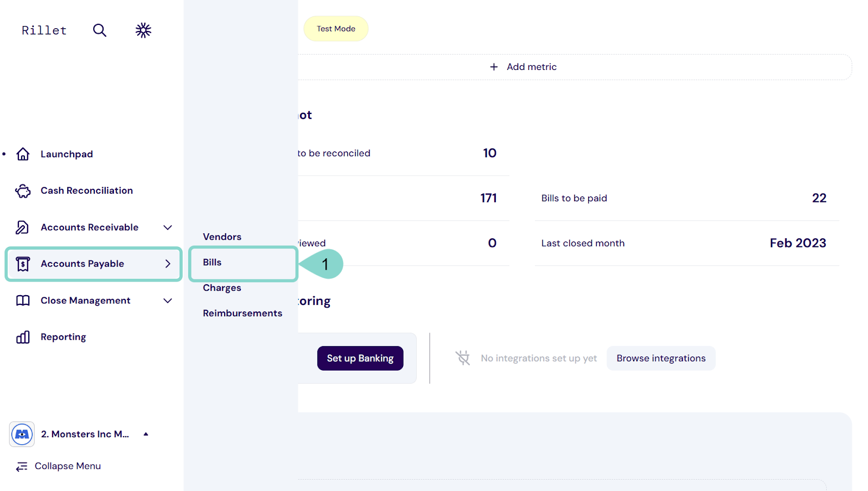Open Reporting bar chart icon

coord(23,337)
